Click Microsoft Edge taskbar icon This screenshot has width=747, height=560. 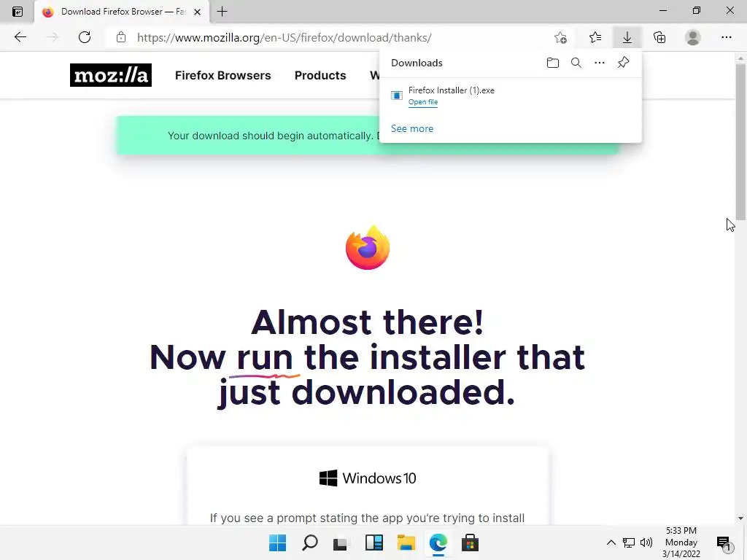(438, 542)
